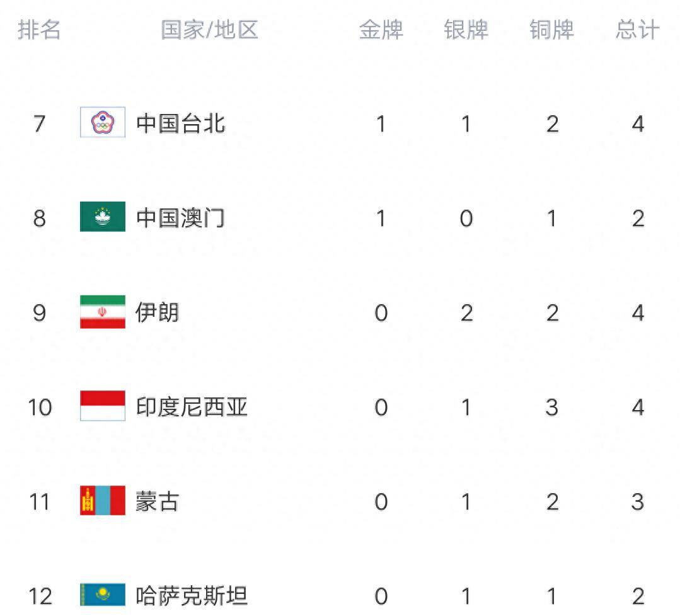Viewport: 680px width, 616px height.
Task: Click the Macau flag icon
Action: coord(102,217)
